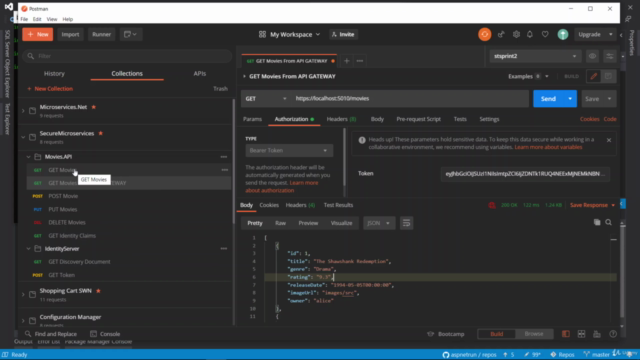640x360 pixels.
Task: Open the comments icon beside the pencil
Action: click(608, 76)
